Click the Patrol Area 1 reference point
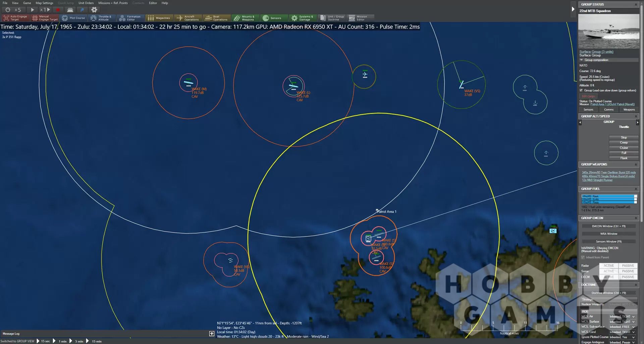This screenshot has height=344, width=644. [377, 211]
